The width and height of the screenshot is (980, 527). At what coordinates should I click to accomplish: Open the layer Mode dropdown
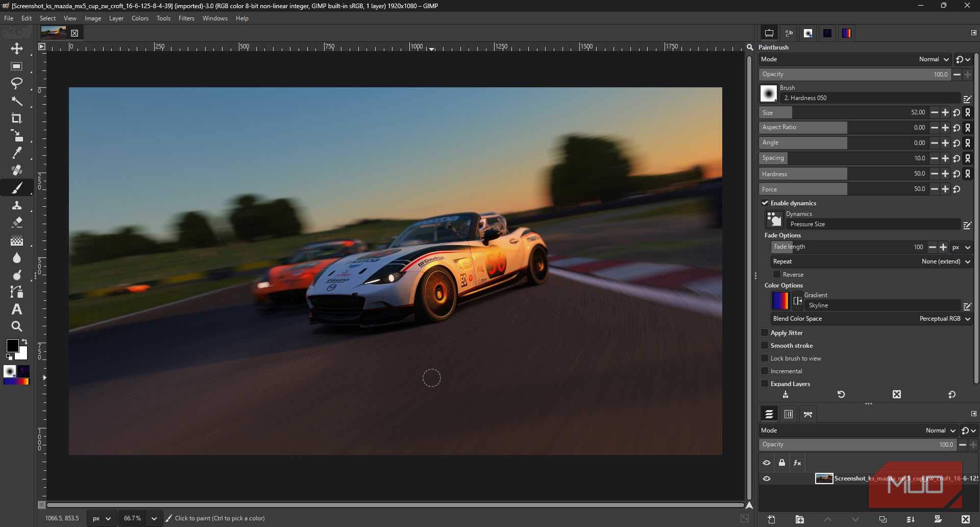[939, 430]
